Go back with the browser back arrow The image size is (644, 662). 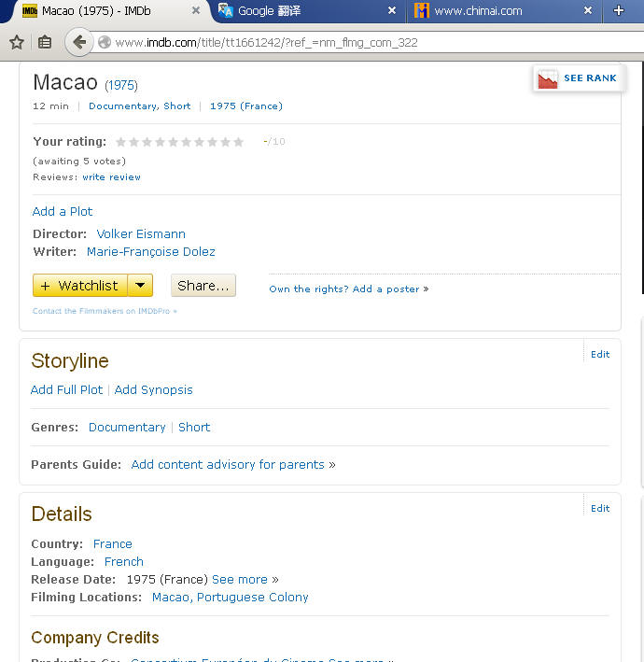[x=79, y=42]
